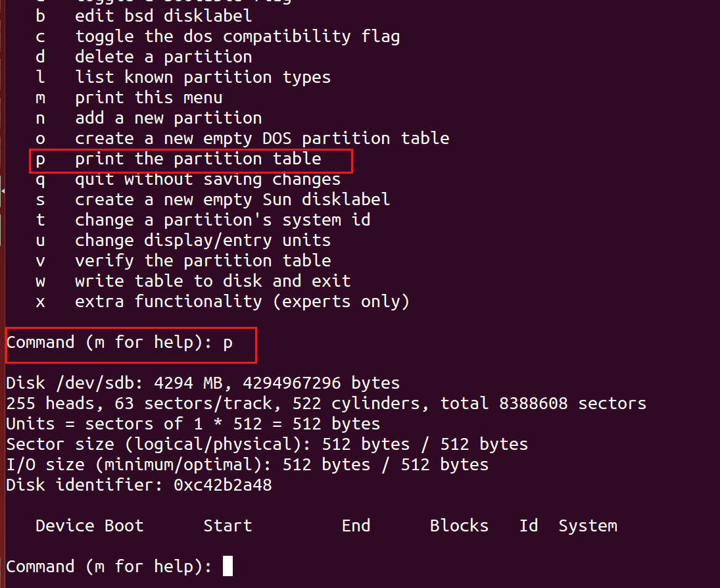Image resolution: width=720 pixels, height=588 pixels.
Task: Click the 'n add a new partition' line
Action: [x=149, y=118]
